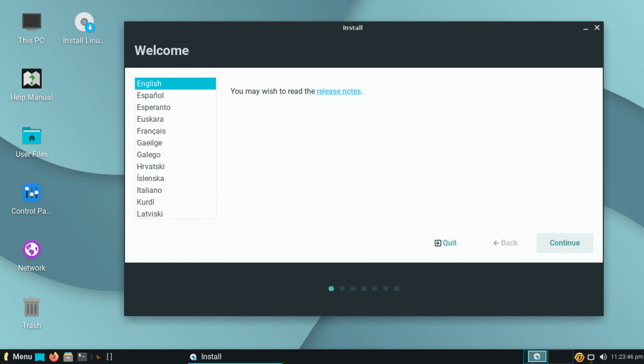This screenshot has height=364, width=644.
Task: Toggle show desktop in the taskbar
Action: tap(39, 356)
